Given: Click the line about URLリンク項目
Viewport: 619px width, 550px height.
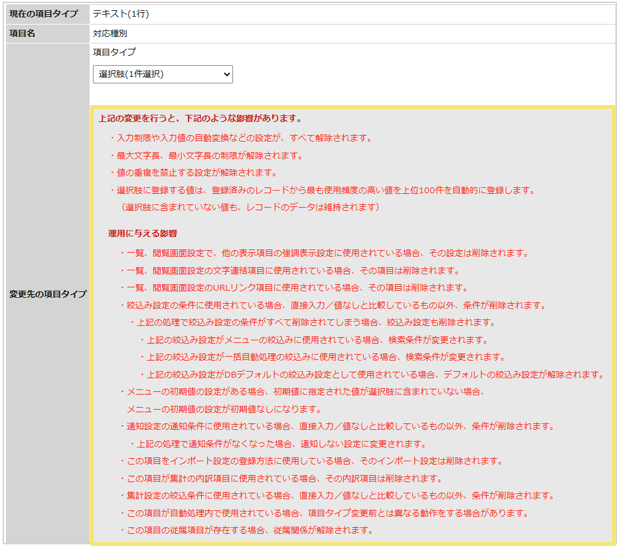Looking at the screenshot, I should (294, 288).
